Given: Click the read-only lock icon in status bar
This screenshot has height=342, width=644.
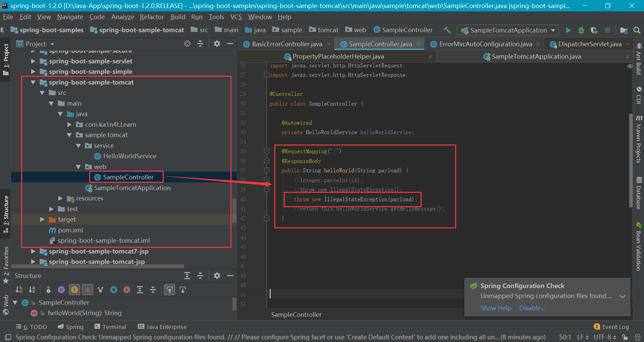Looking at the screenshot, I should [625, 337].
